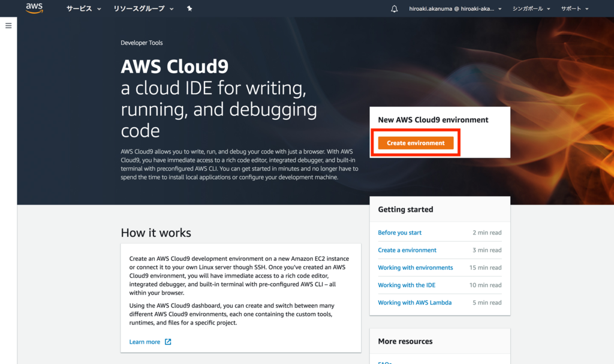Viewport: 614px width, 364px height.
Task: Click external link icon beside Learn more
Action: pyautogui.click(x=168, y=342)
